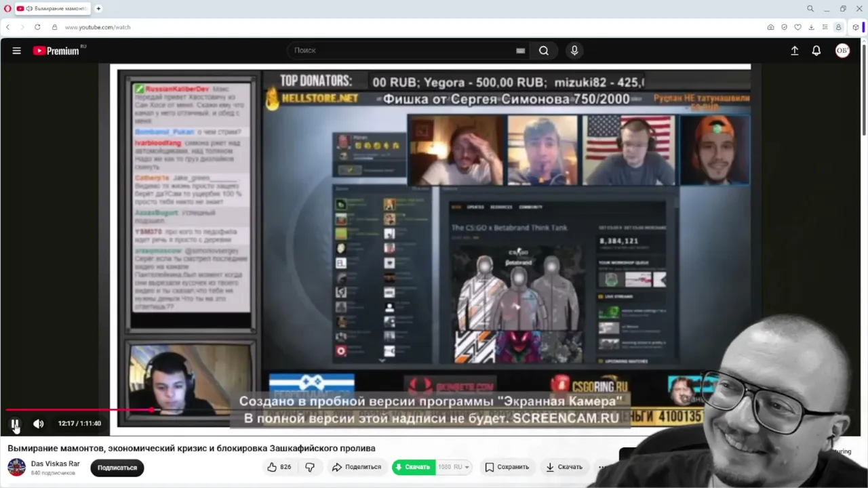Image resolution: width=868 pixels, height=488 pixels.
Task: Dislike the video
Action: (310, 467)
